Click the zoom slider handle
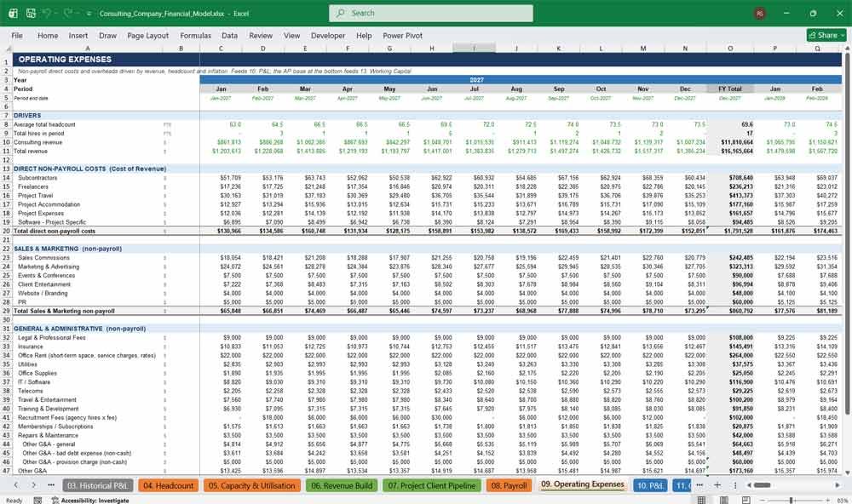852x504 pixels. coord(792,501)
